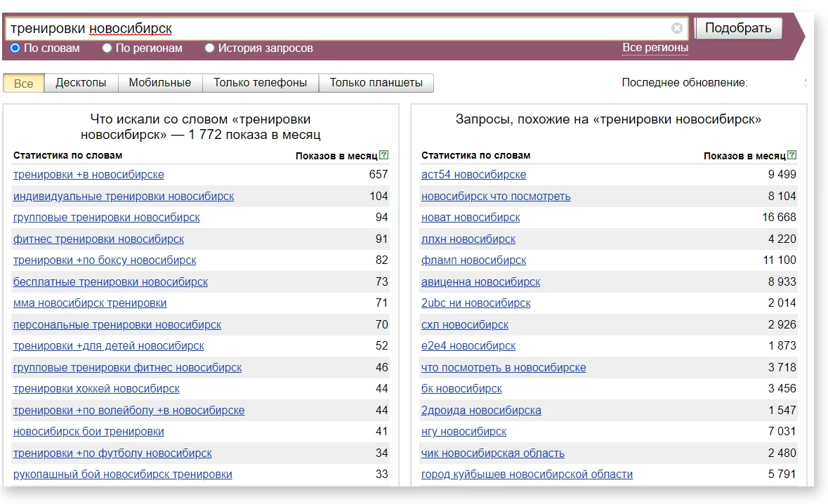The height and width of the screenshot is (504, 828).
Task: Select the 'По регионам' radio button
Action: [x=107, y=48]
